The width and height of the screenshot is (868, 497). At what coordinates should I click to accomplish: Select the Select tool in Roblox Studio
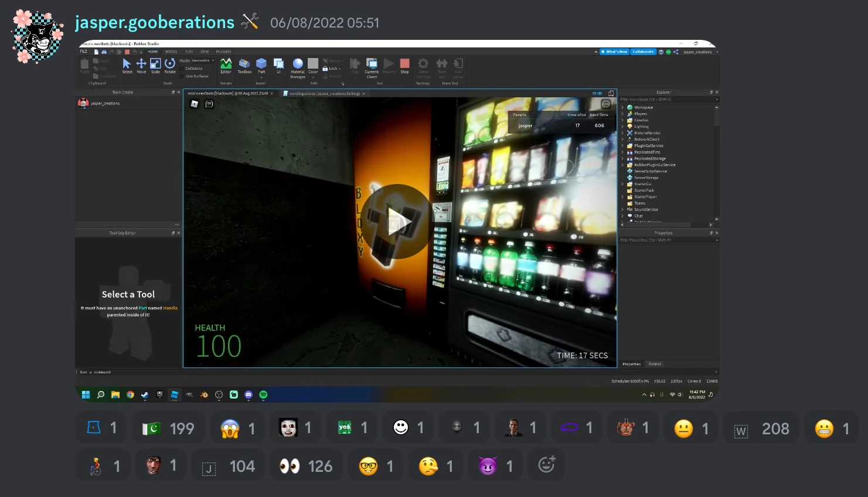click(x=127, y=66)
